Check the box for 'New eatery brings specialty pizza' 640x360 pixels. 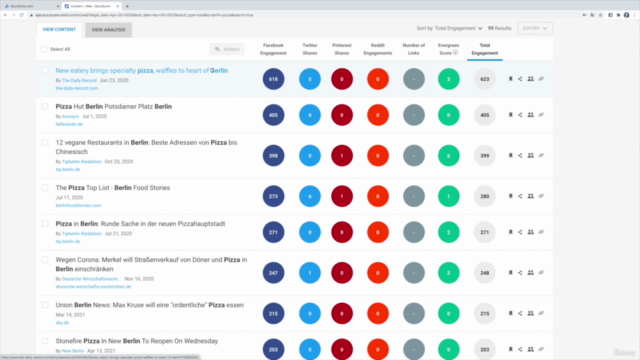[45, 71]
